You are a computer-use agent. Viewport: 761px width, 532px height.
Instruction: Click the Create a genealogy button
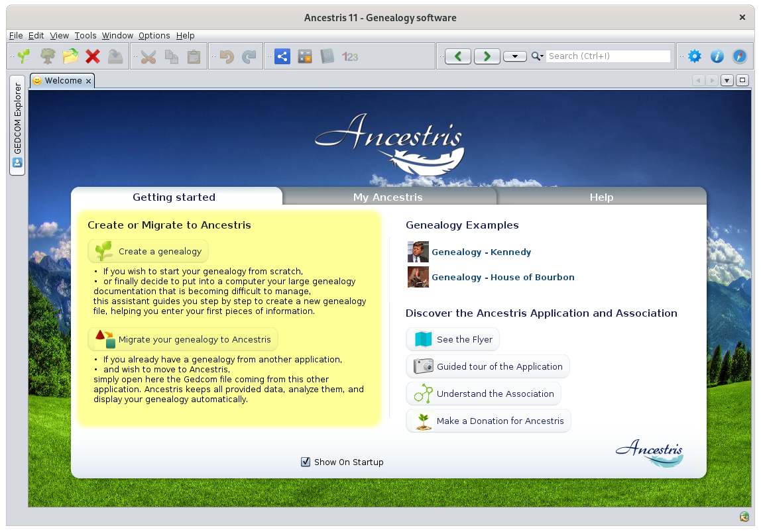click(148, 251)
